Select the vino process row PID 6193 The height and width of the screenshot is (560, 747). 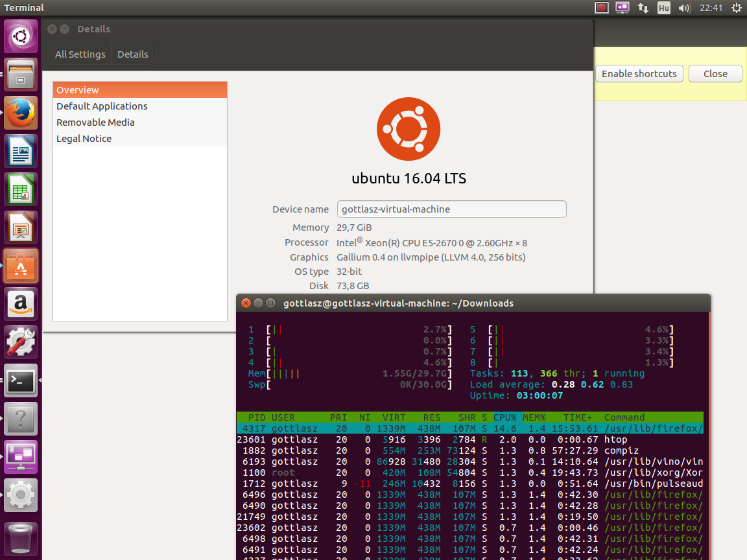pos(469,461)
